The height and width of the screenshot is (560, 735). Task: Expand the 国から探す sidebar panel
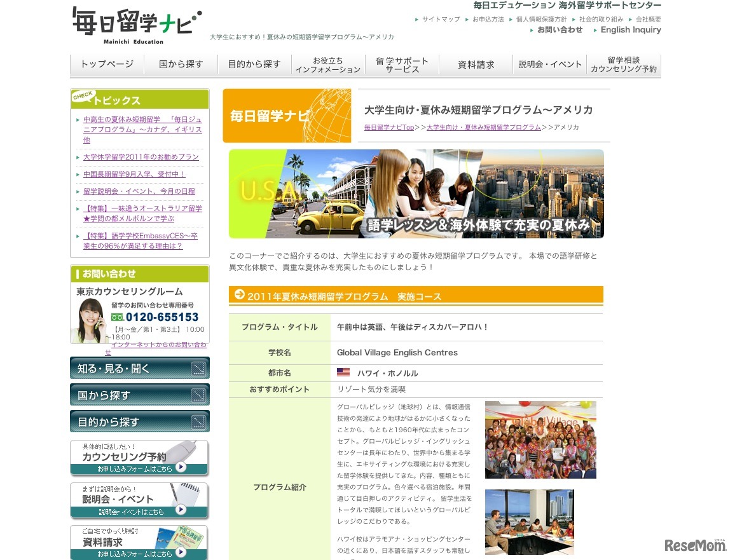(x=199, y=394)
